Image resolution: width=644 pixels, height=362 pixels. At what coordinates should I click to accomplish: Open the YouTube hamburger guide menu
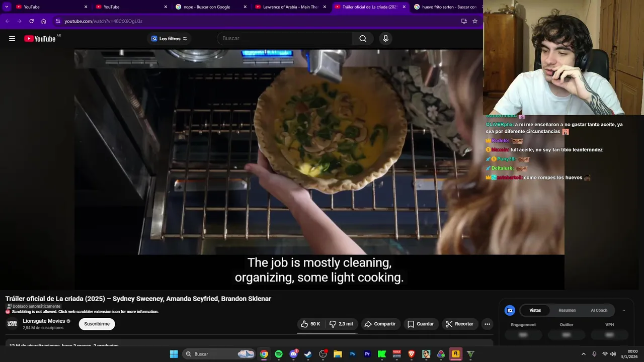click(12, 39)
